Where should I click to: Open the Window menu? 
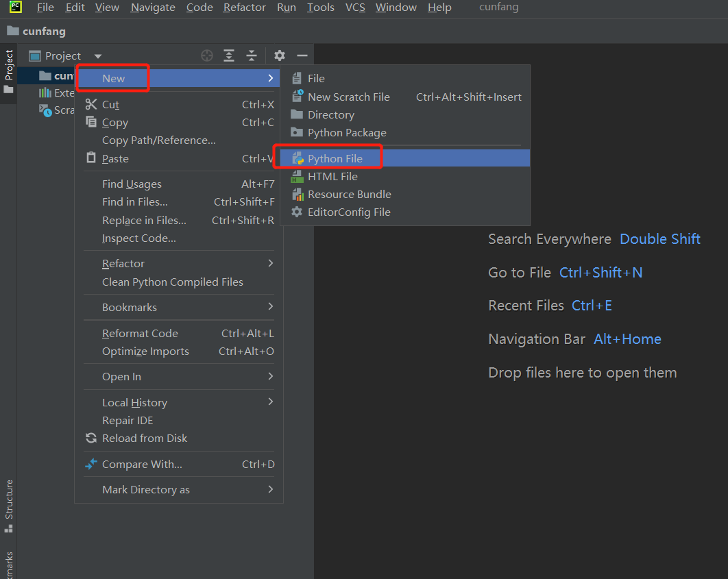click(x=396, y=8)
